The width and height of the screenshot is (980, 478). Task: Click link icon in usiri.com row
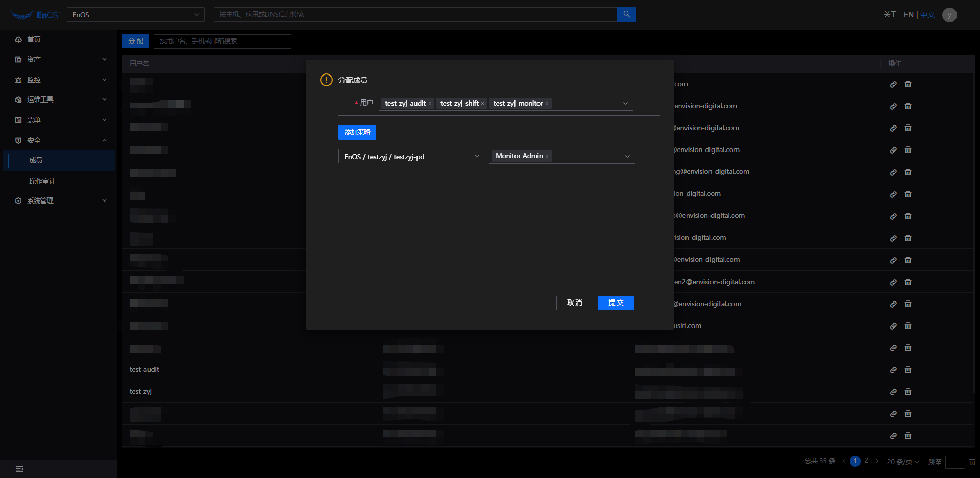[x=893, y=326]
